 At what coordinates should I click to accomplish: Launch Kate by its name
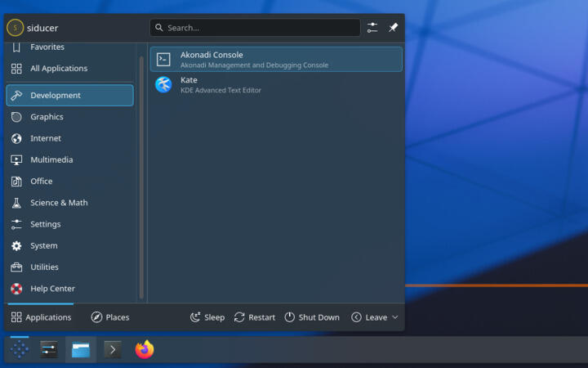tap(189, 80)
